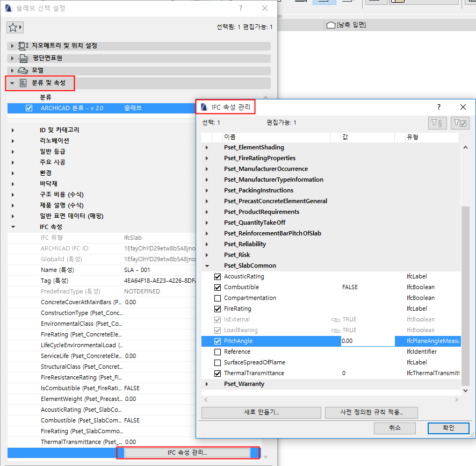Uncheck the Combustible property
This screenshot has height=466, width=476.
pos(218,287)
